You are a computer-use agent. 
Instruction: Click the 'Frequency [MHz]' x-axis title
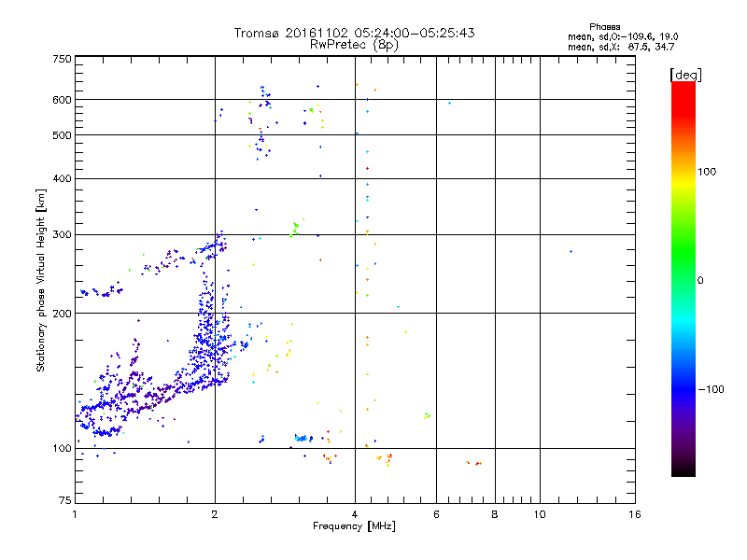point(354,526)
